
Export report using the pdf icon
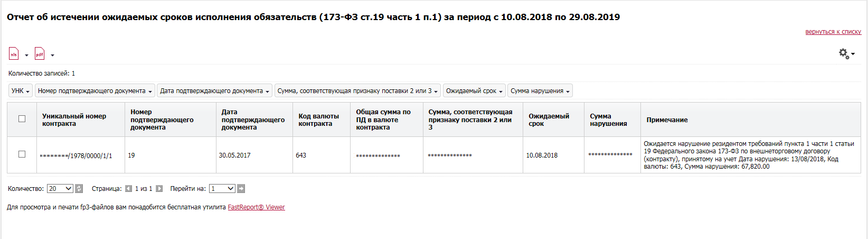coord(40,54)
